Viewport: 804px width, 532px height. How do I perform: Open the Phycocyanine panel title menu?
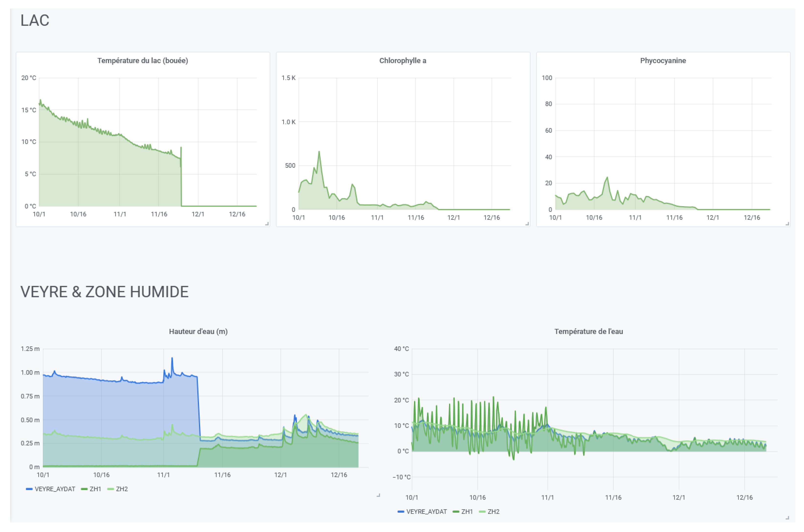(x=663, y=61)
